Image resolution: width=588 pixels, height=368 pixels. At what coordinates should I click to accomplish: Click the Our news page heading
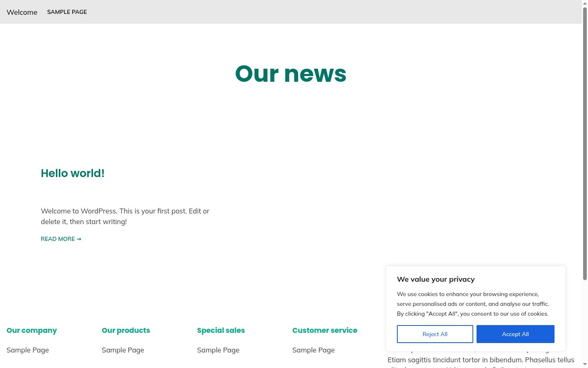pyautogui.click(x=291, y=74)
